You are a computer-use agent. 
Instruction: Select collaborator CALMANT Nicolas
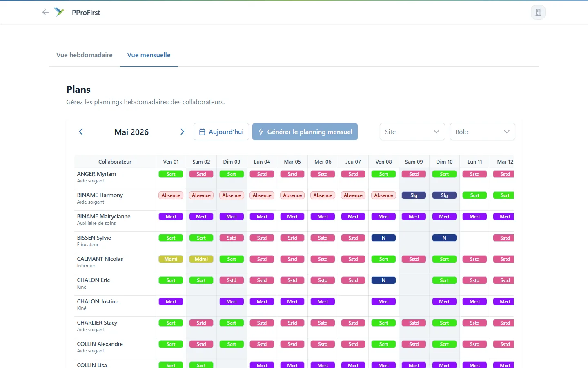click(100, 259)
